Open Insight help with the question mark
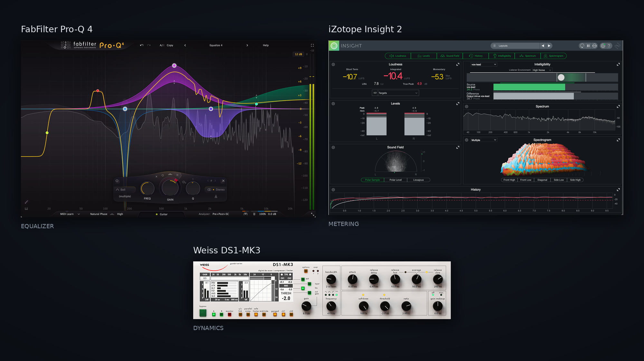 click(609, 46)
